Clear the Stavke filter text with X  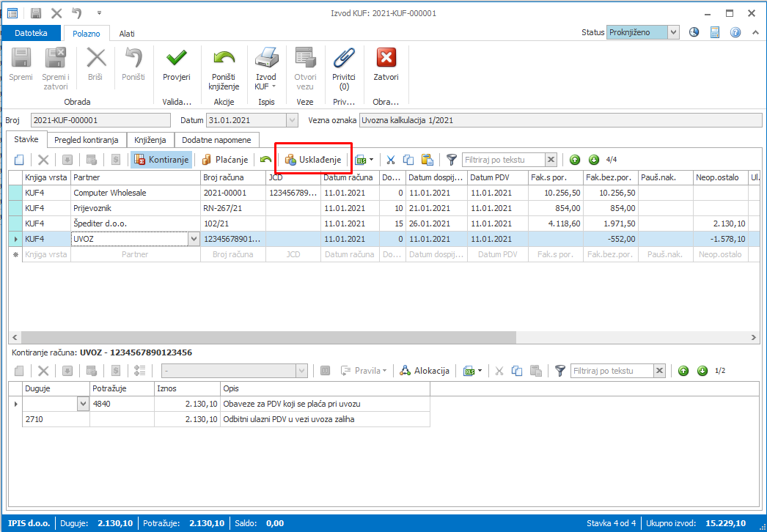point(551,160)
